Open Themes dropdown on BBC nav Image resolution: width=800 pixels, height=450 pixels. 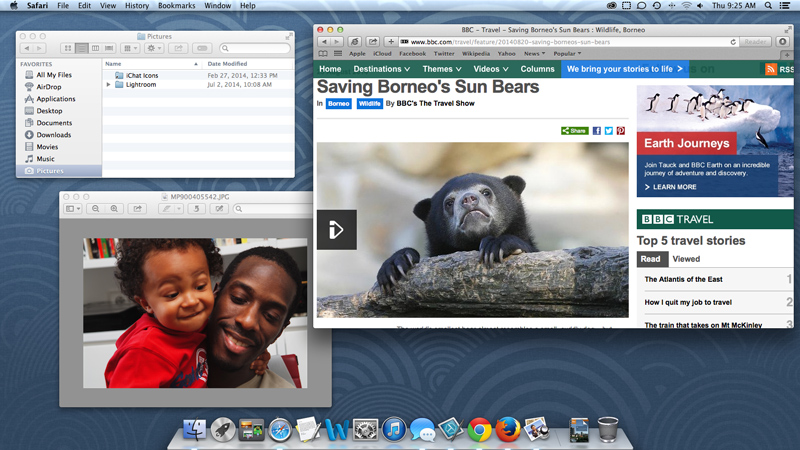(x=442, y=69)
